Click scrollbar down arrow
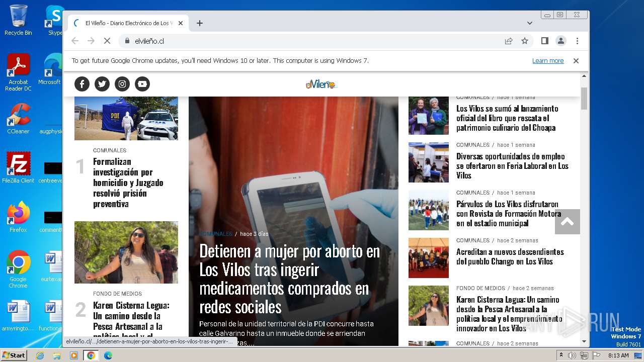This screenshot has height=362, width=644. pos(584,341)
